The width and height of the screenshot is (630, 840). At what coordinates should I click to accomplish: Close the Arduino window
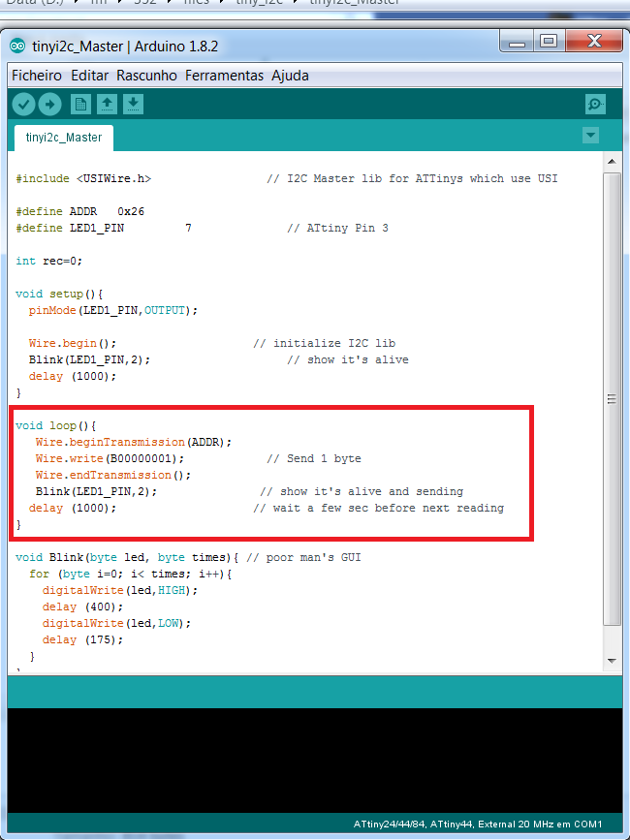click(x=594, y=42)
